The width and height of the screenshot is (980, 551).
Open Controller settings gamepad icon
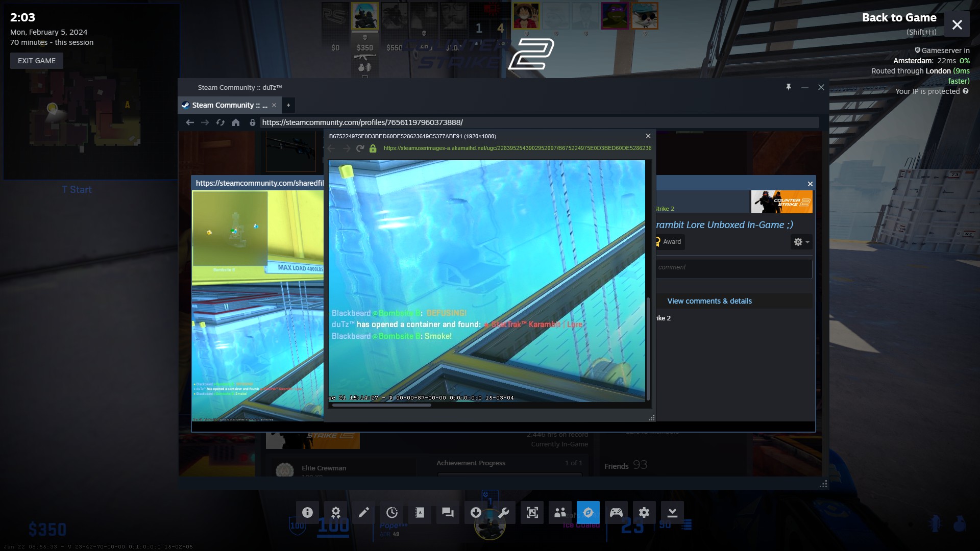(616, 513)
